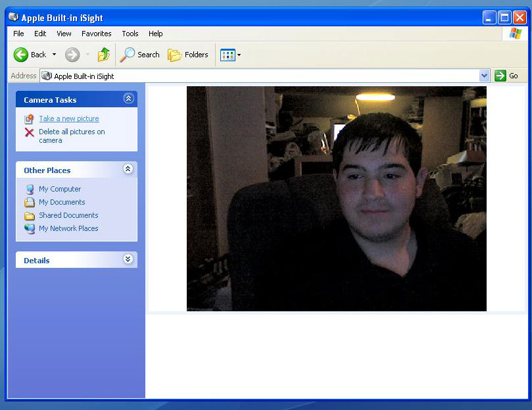Open the View menu
Image resolution: width=532 pixels, height=410 pixels.
[64, 34]
